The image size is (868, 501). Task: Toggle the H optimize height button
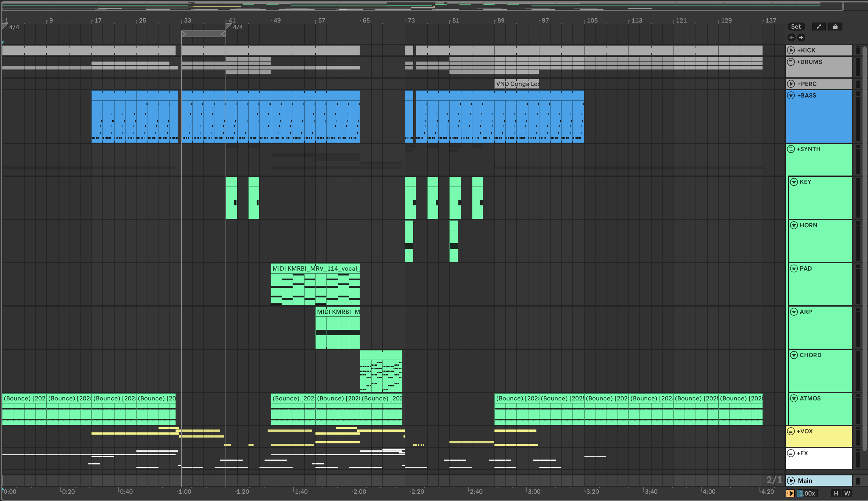[x=836, y=493]
